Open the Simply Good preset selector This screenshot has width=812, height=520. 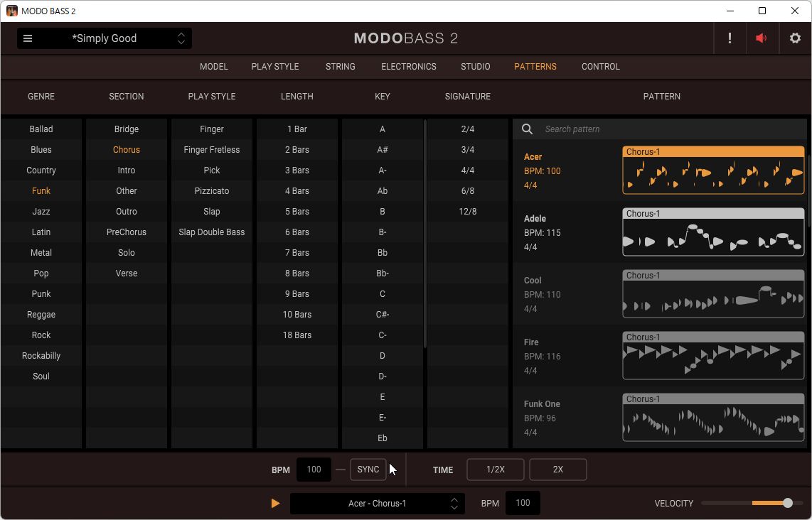click(x=104, y=38)
